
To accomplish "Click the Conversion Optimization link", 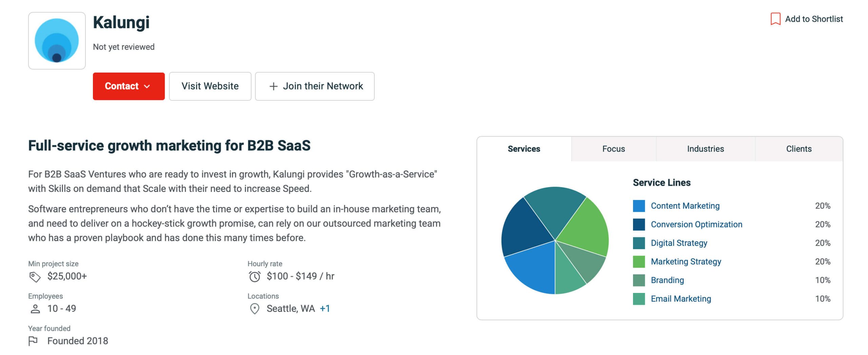I will pos(696,224).
